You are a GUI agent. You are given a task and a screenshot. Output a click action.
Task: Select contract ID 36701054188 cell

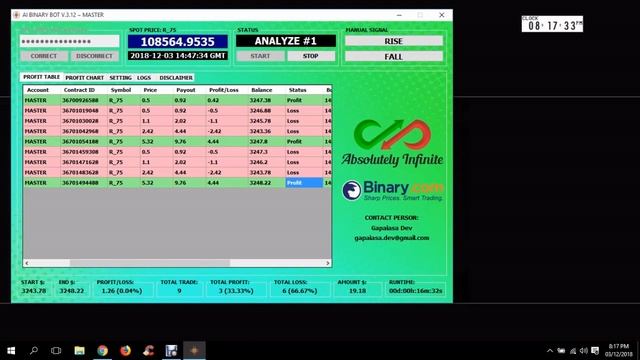tap(83, 142)
